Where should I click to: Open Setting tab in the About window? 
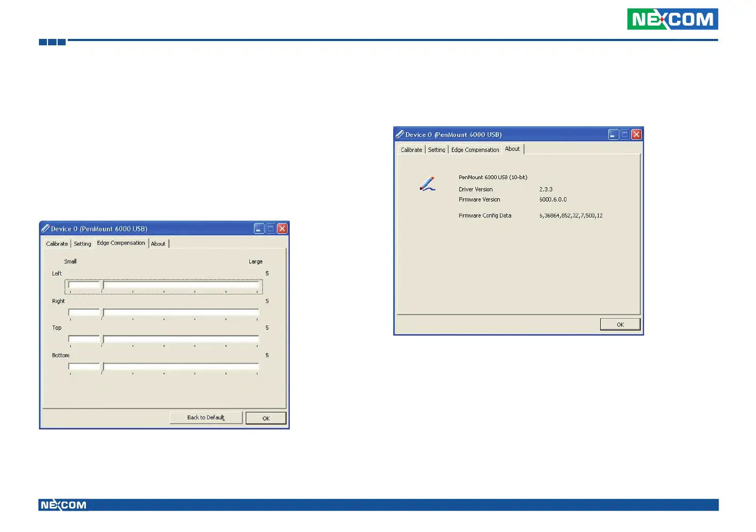tap(436, 150)
